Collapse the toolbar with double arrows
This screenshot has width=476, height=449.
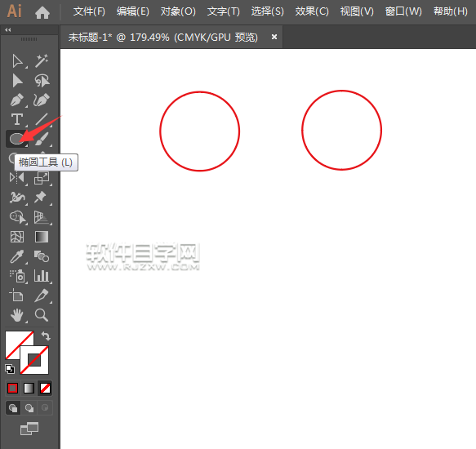8,29
